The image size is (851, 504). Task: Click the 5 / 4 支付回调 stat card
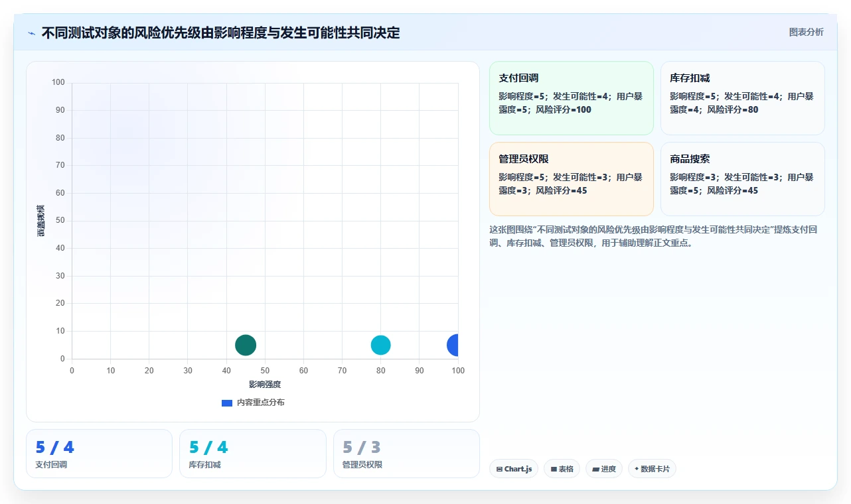[99, 454]
